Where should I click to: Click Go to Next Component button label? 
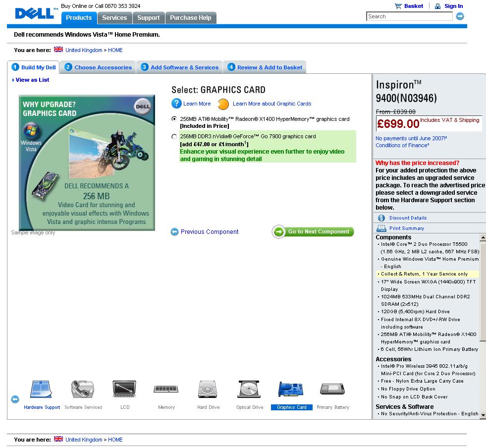(x=319, y=231)
